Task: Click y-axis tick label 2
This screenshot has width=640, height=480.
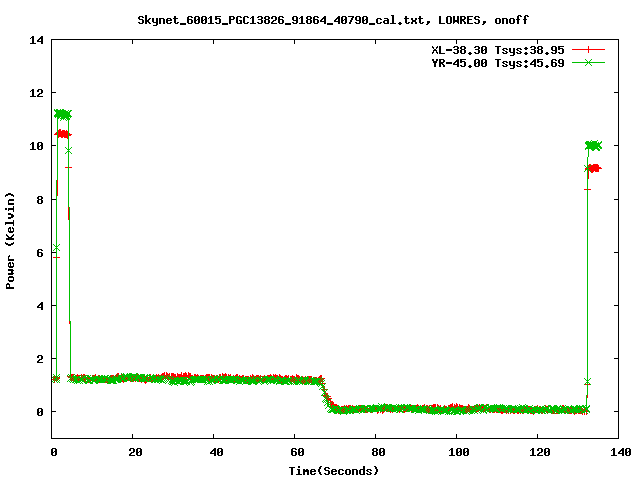Action: tap(40, 359)
